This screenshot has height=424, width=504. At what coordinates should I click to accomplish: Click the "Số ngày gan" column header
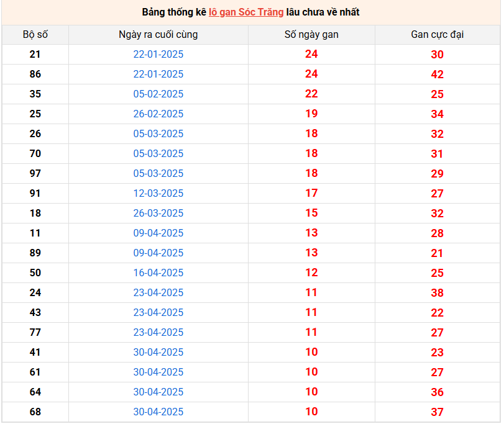311,34
